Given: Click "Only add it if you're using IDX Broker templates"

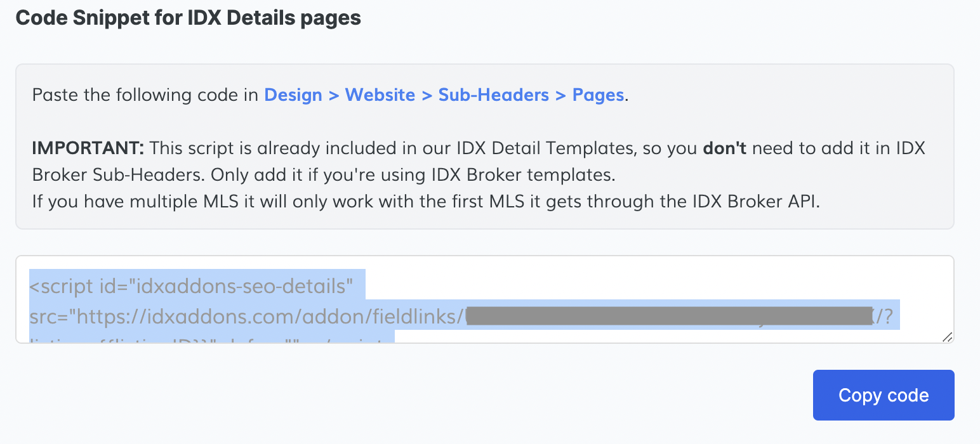Looking at the screenshot, I should point(413,174).
